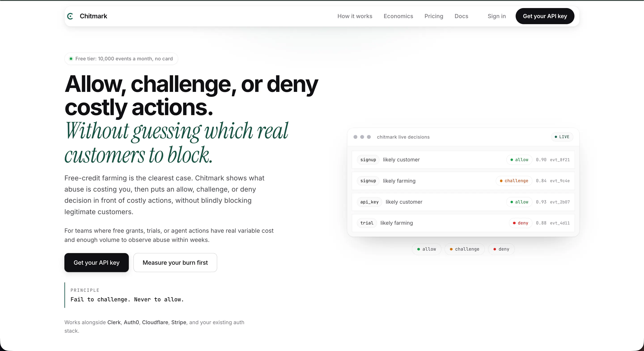Click the Stripe integration name

(x=179, y=322)
